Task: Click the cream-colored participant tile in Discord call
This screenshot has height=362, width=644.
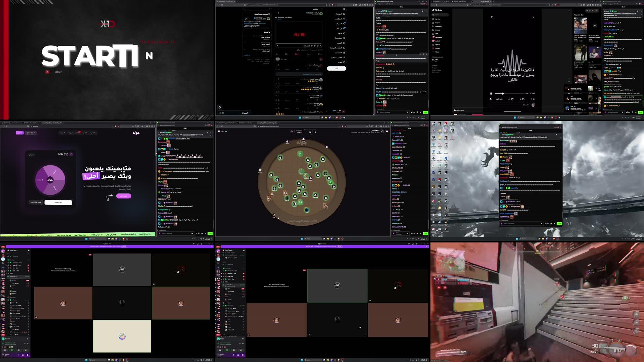Action: tap(122, 336)
